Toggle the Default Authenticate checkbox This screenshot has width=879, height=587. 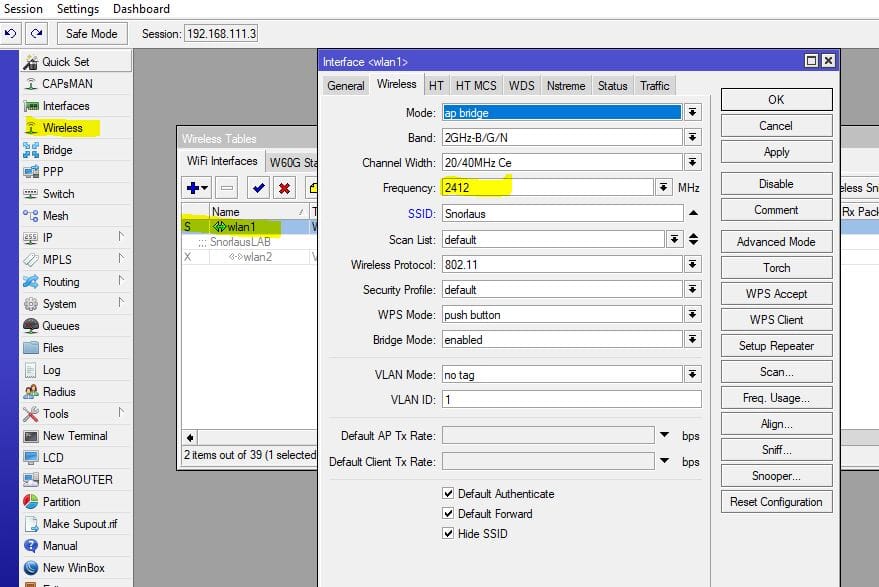pyautogui.click(x=448, y=494)
